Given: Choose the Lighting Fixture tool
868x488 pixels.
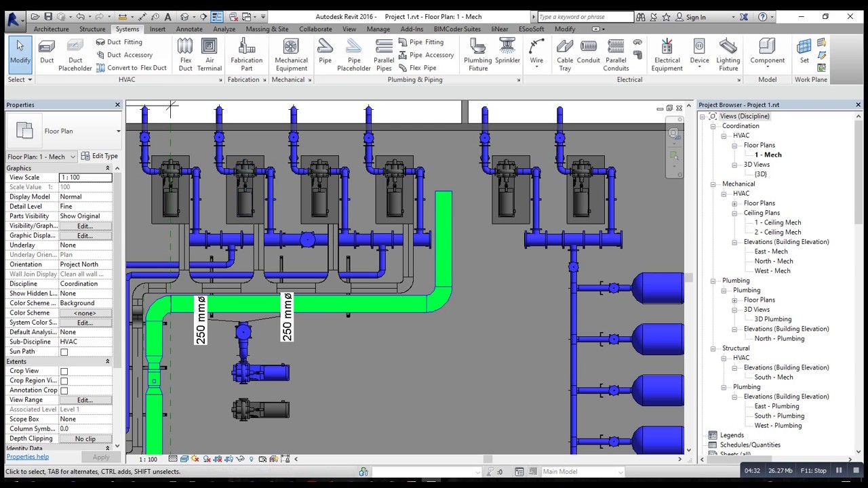Looking at the screenshot, I should tap(728, 54).
